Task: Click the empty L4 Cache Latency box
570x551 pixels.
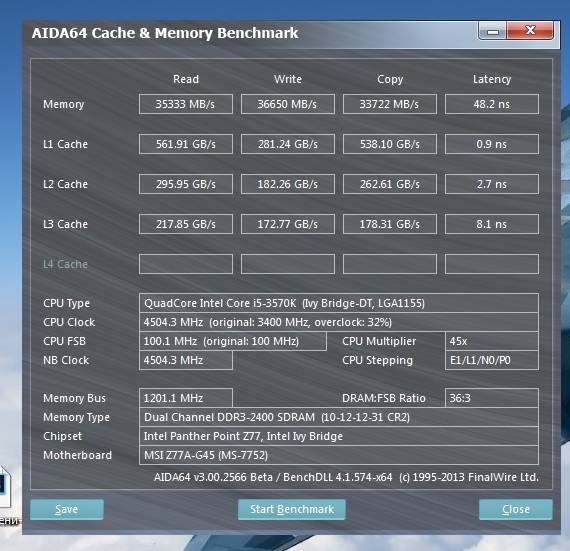Action: point(492,264)
